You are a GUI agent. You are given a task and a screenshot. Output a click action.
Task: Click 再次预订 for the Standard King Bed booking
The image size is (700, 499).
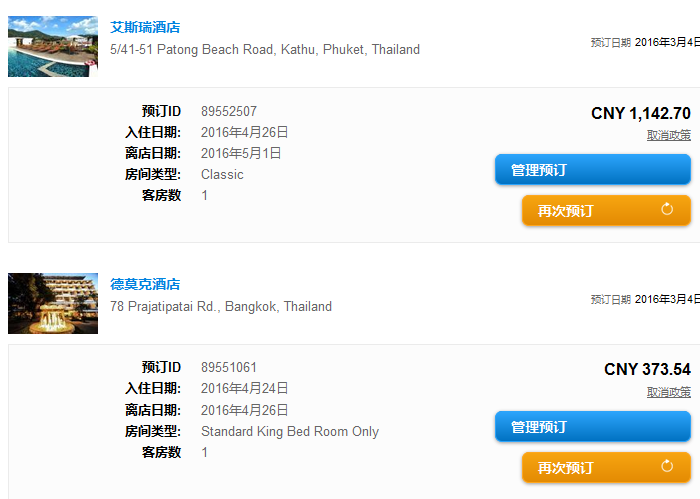[606, 467]
